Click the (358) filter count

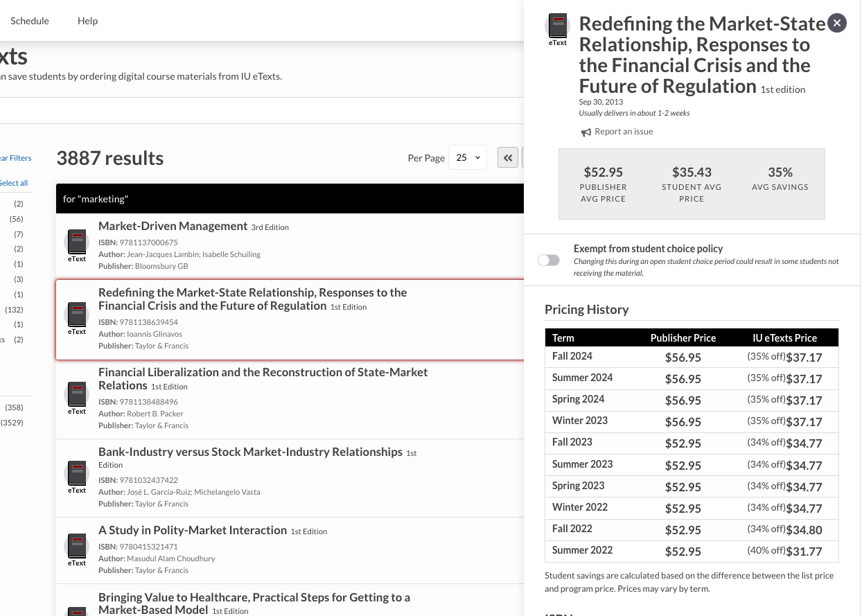point(15,407)
